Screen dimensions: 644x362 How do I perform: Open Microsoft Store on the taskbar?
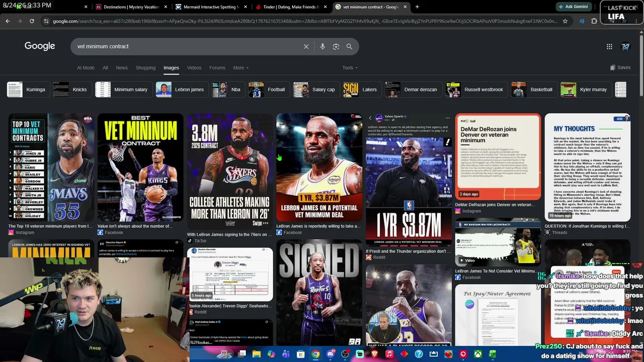point(300,354)
